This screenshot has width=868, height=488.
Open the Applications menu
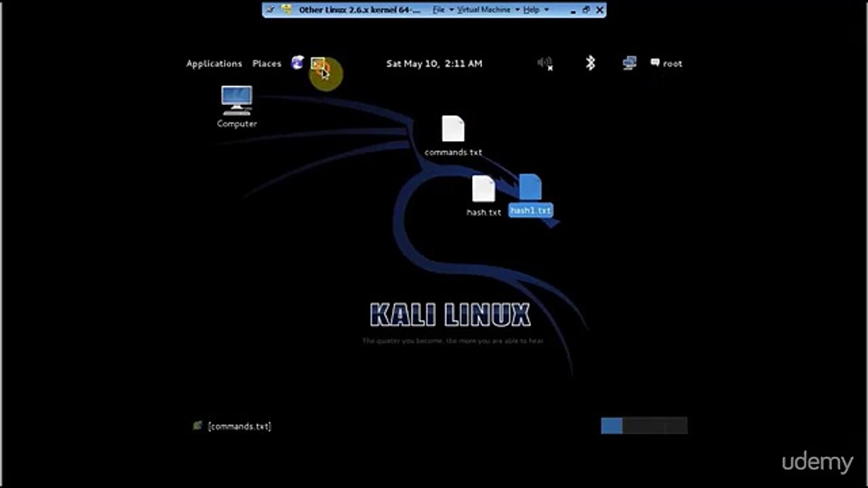(x=214, y=63)
